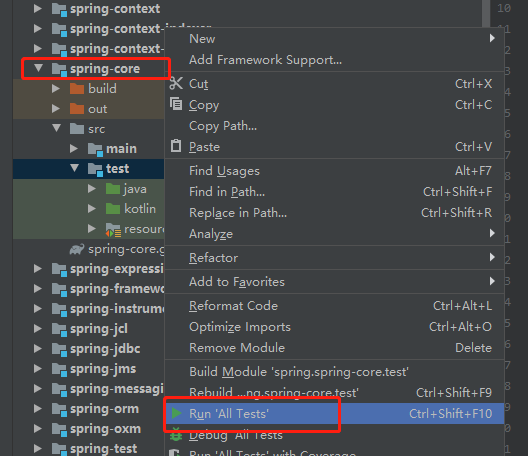Choose Reformat Code

tap(334, 306)
